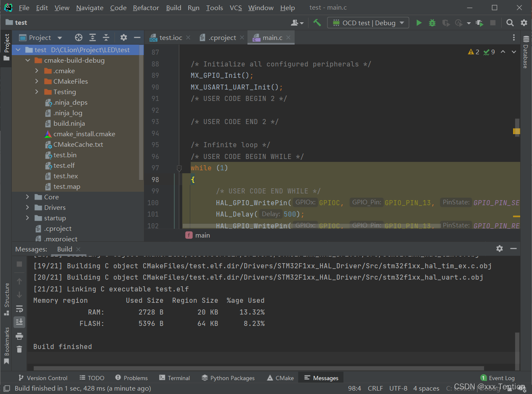Open the OCD test | Debug configuration dropdown
The height and width of the screenshot is (394, 532).
368,23
